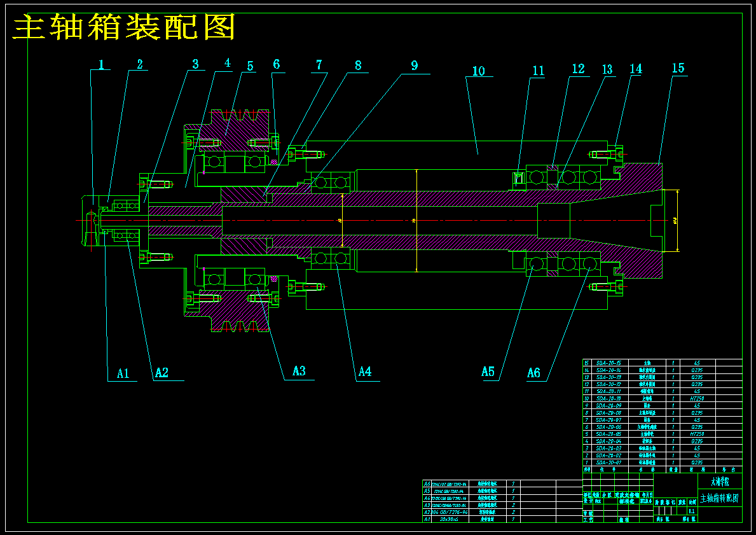Click callout label 12 in the assembly view
Viewport: 756px width, 535px height.
(578, 69)
